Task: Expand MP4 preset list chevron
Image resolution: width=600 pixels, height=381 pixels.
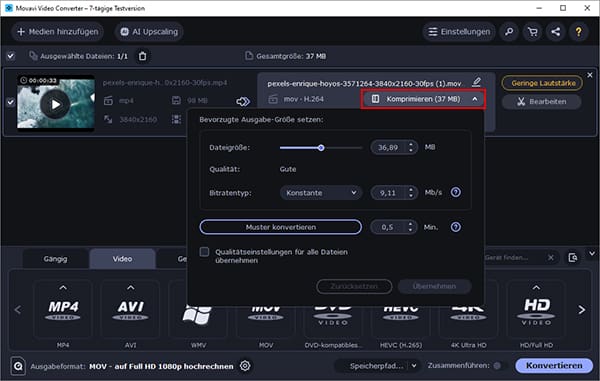Action: [x=63, y=287]
